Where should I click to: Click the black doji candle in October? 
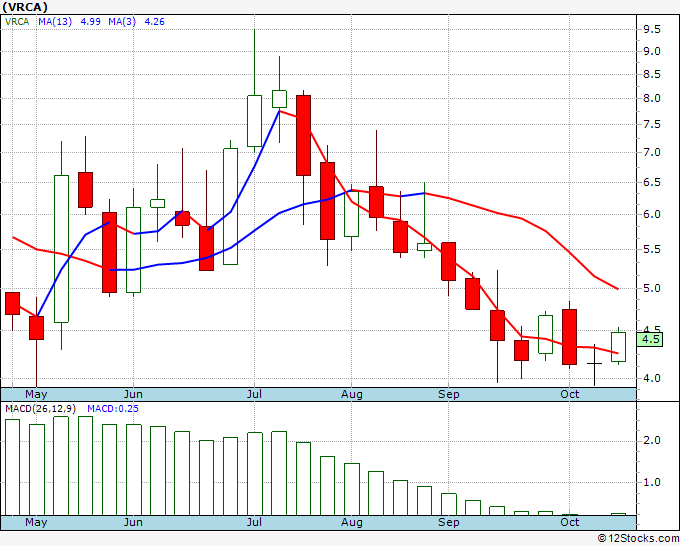coord(595,363)
